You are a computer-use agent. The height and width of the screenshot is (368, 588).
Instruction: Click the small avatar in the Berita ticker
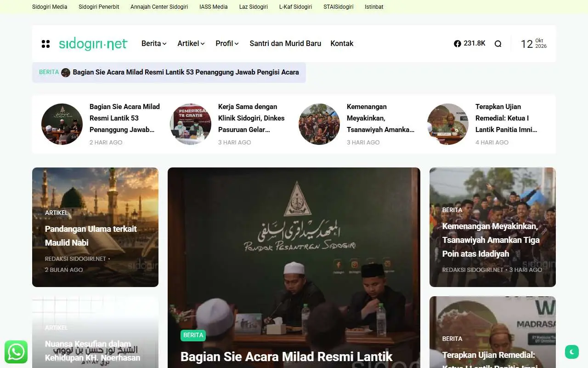click(66, 72)
